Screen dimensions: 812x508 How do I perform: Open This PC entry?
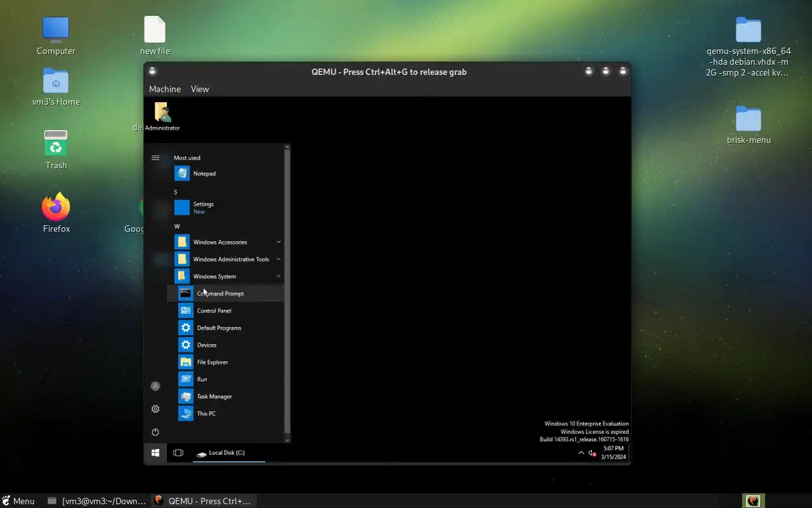[225, 413]
